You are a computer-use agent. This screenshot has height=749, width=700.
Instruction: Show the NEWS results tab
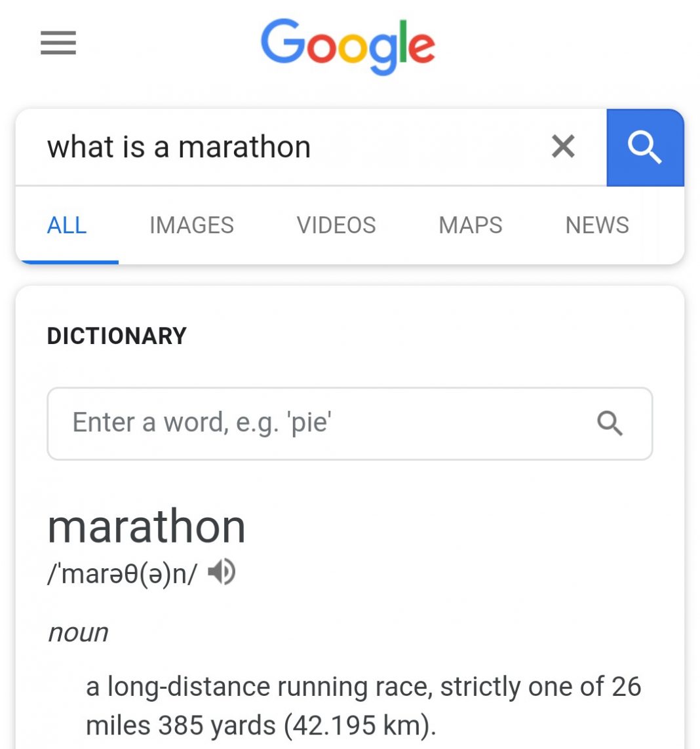tap(597, 225)
